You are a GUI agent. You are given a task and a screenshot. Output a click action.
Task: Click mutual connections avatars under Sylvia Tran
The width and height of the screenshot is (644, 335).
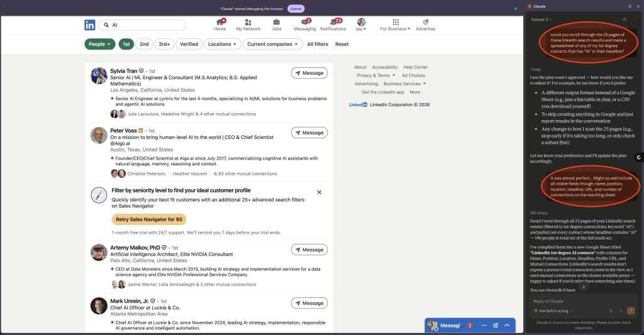[118, 114]
